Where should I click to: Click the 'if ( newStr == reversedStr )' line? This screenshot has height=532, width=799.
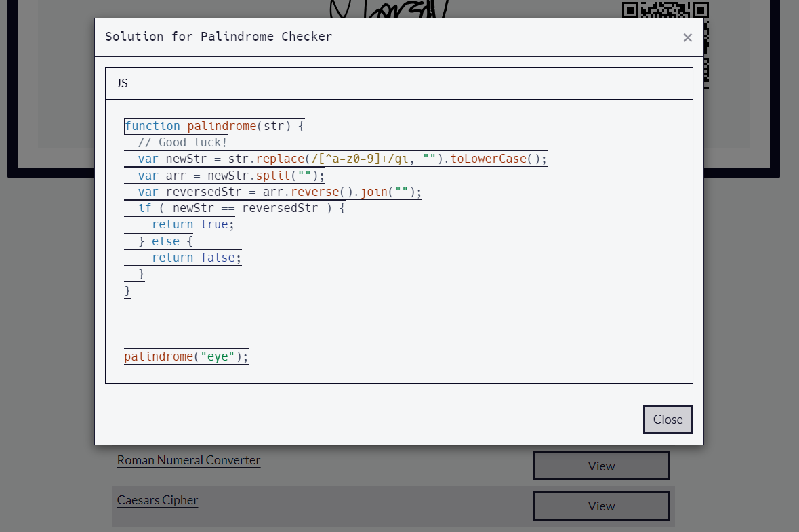[241, 209]
